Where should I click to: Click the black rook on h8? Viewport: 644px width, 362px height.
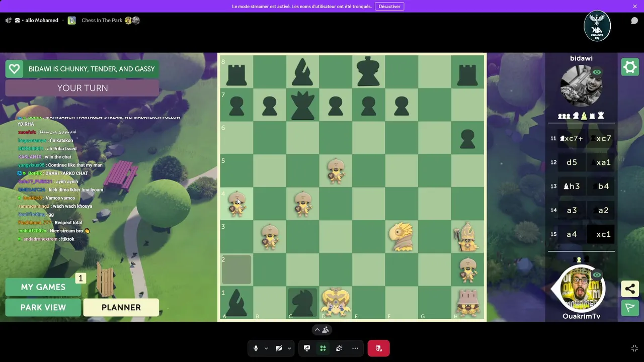tap(467, 75)
